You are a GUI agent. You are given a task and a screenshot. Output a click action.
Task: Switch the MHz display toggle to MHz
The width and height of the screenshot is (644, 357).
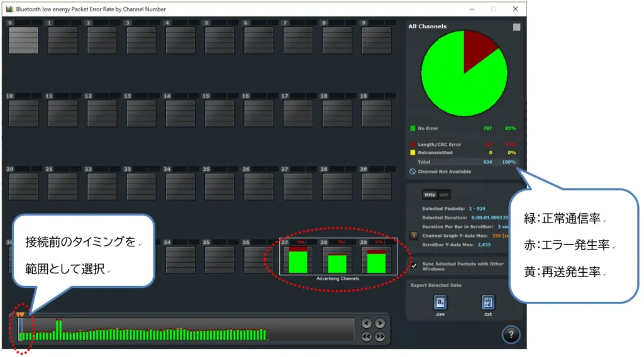(430, 195)
